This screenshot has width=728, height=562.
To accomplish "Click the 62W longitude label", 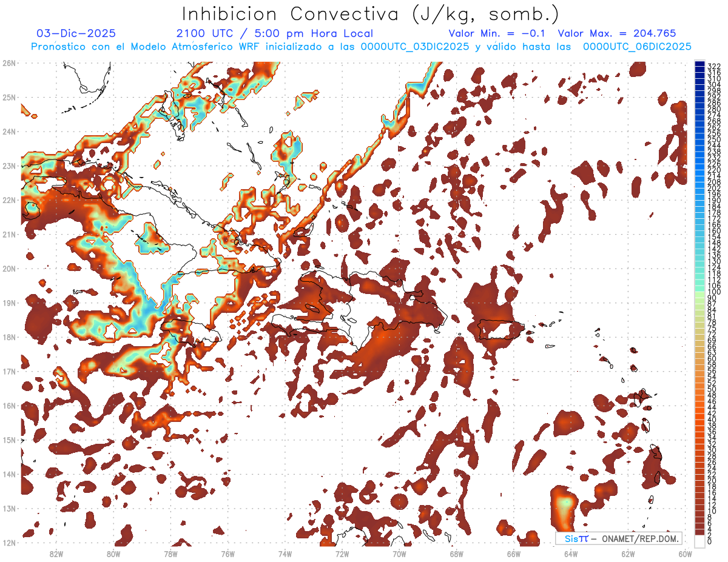I will click(628, 554).
